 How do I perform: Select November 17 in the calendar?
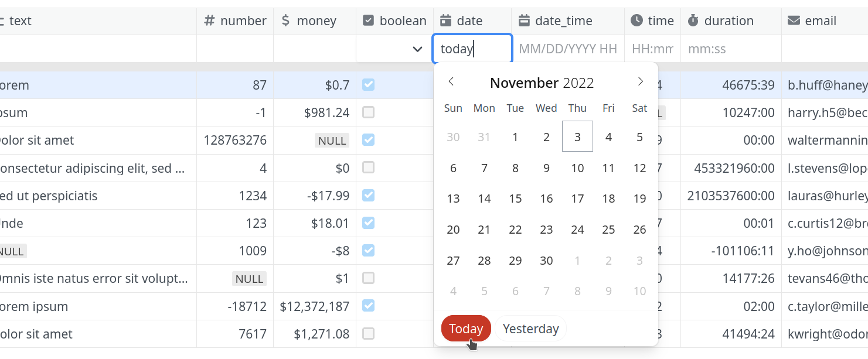(577, 199)
